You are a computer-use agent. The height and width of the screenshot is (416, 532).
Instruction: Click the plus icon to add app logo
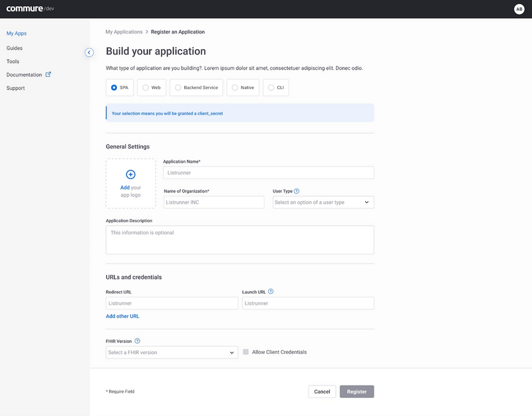(x=130, y=174)
